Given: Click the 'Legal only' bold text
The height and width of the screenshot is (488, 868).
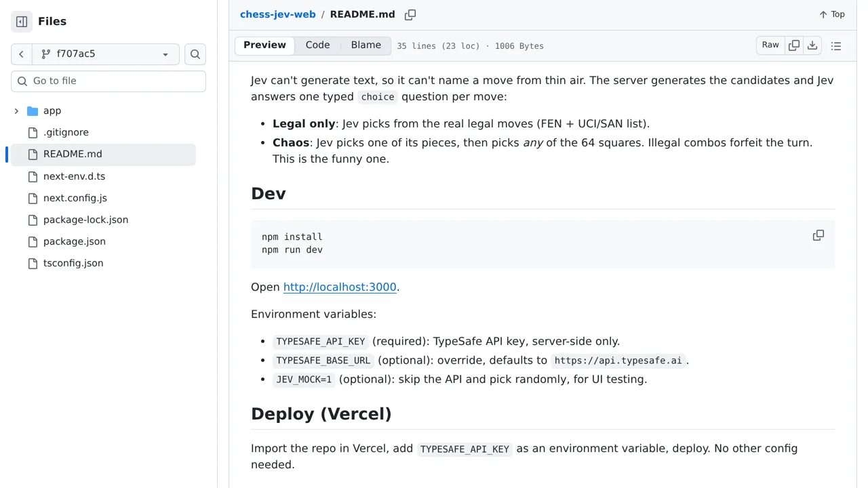Looking at the screenshot, I should (x=304, y=124).
